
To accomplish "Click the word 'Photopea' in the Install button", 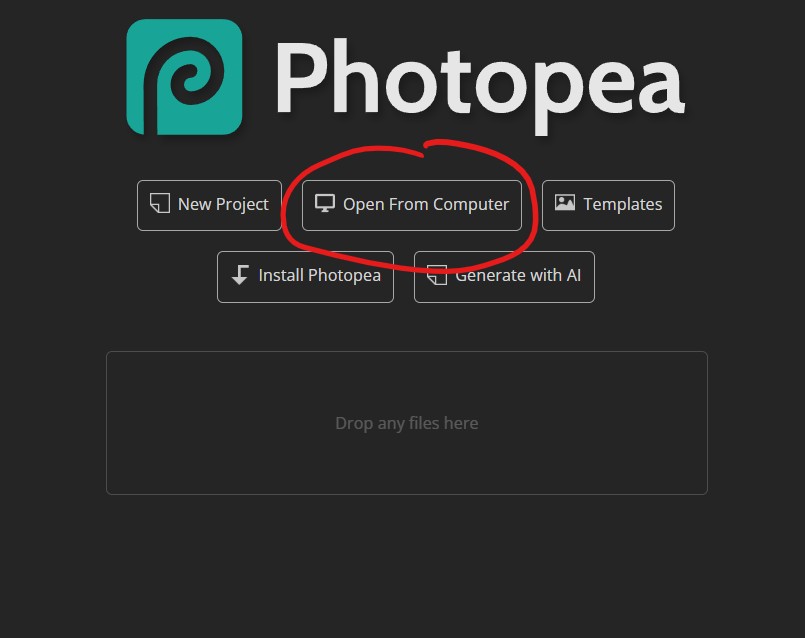I will point(343,276).
